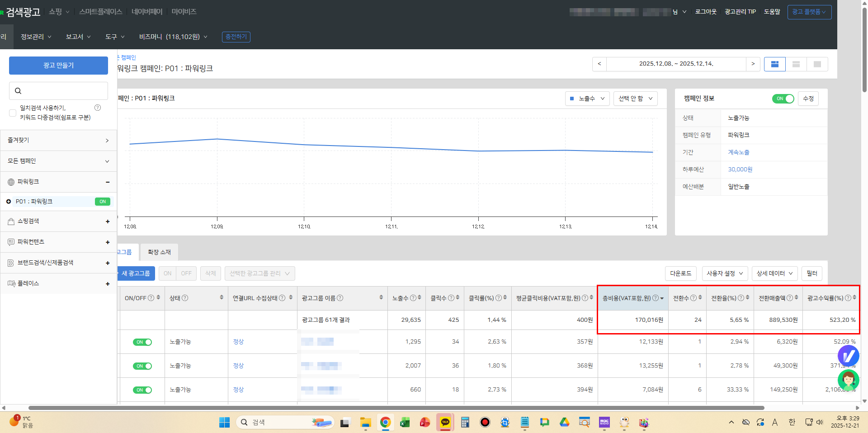Turn off the first ad group's ON toggle
The width and height of the screenshot is (868, 433).
point(142,342)
